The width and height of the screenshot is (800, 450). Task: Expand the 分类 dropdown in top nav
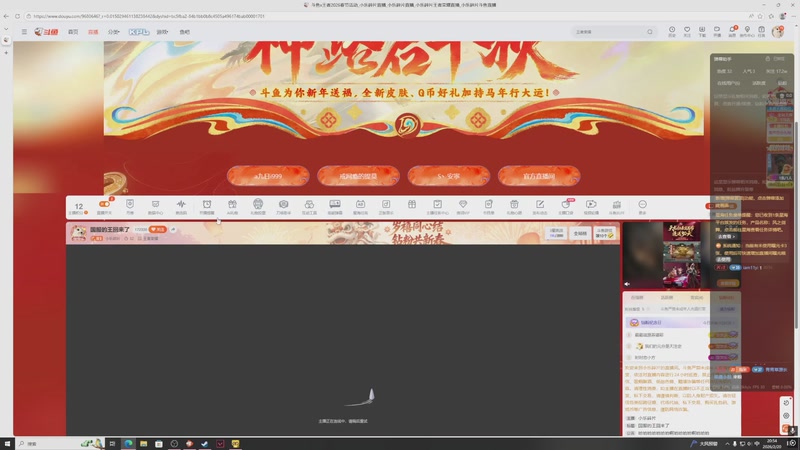pyautogui.click(x=113, y=32)
